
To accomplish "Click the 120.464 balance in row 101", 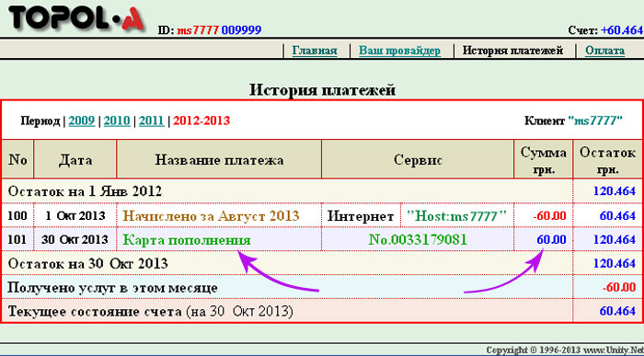I will click(615, 239).
